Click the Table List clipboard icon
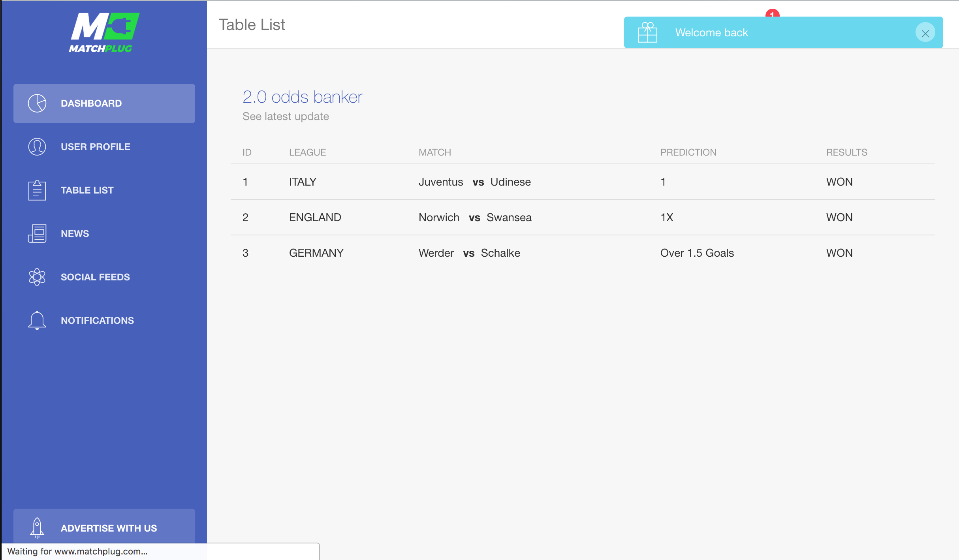Screen dimensions: 959x560 pyautogui.click(x=37, y=190)
